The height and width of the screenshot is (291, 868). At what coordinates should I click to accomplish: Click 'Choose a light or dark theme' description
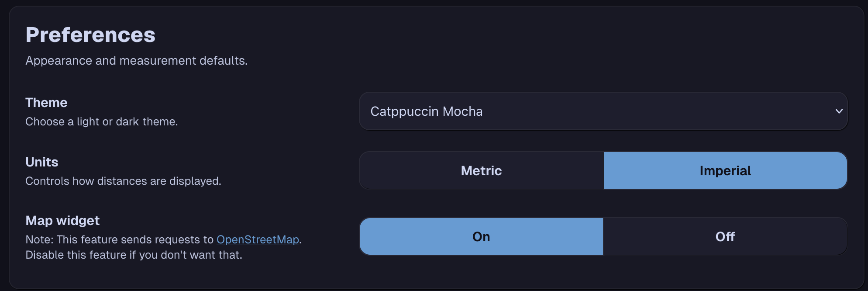tap(101, 121)
